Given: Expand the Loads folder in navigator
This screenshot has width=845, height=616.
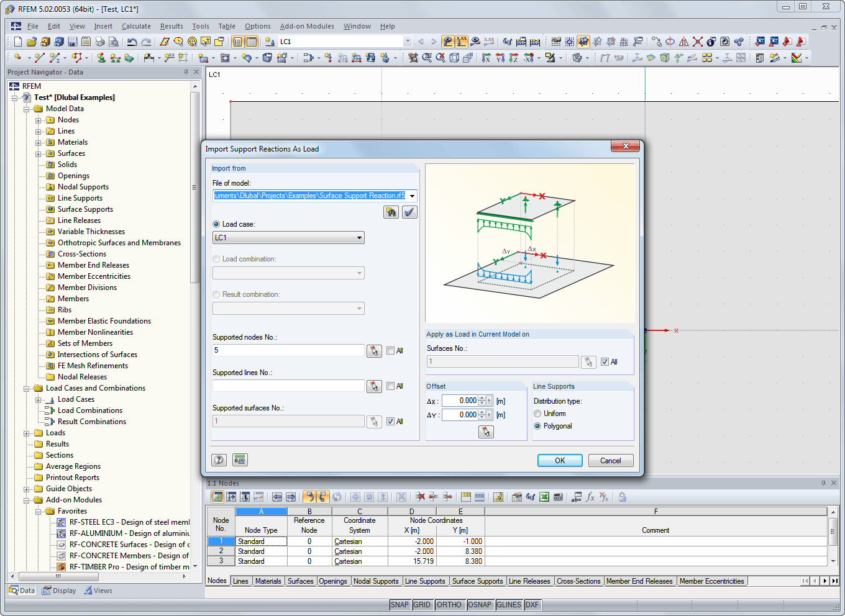Looking at the screenshot, I should tap(26, 433).
